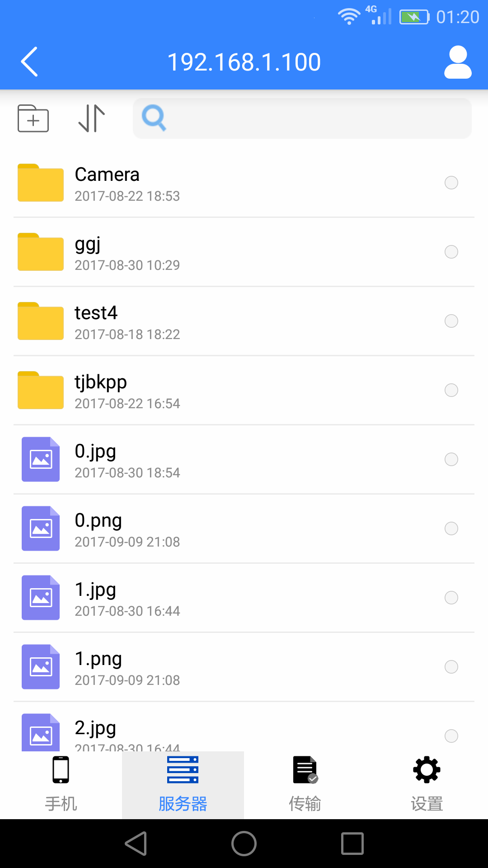Open the sort order options

point(92,118)
